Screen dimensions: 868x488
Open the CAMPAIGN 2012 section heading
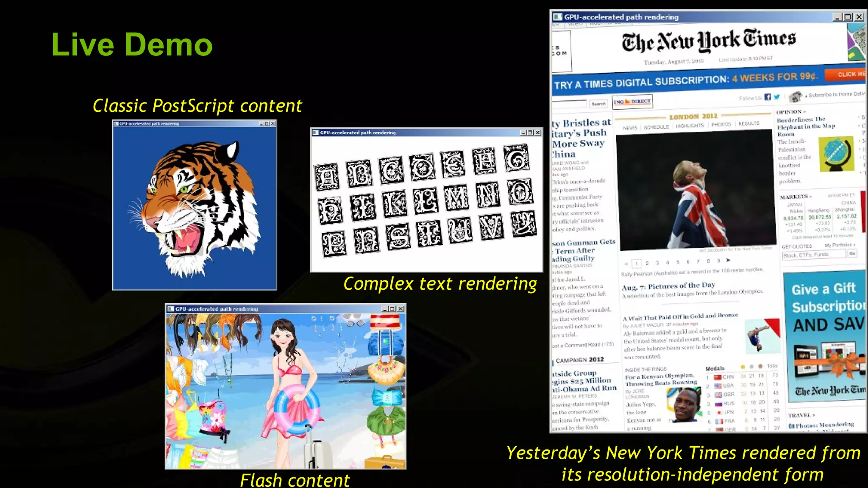pyautogui.click(x=580, y=360)
